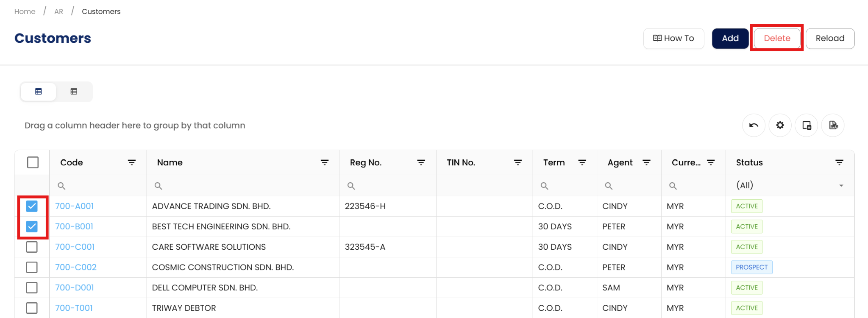This screenshot has height=318, width=868.
Task: Open filter icon on Code column
Action: (132, 162)
